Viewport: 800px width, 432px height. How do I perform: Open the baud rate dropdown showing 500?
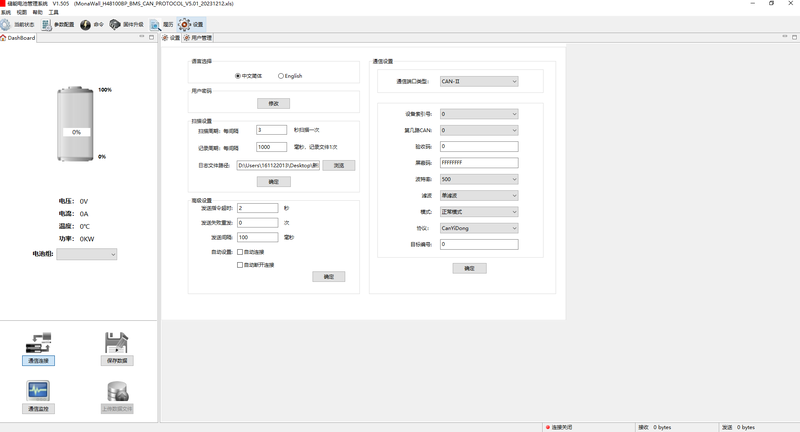[x=479, y=180]
